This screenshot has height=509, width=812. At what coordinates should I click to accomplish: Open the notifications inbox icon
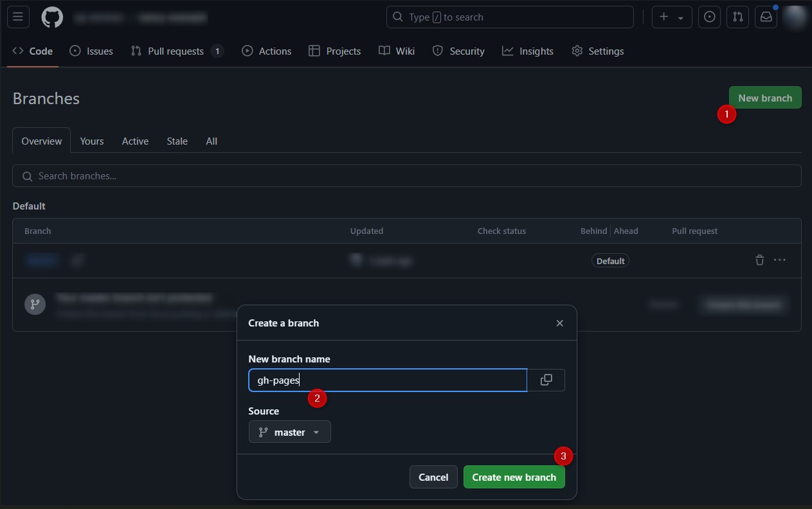coord(766,17)
